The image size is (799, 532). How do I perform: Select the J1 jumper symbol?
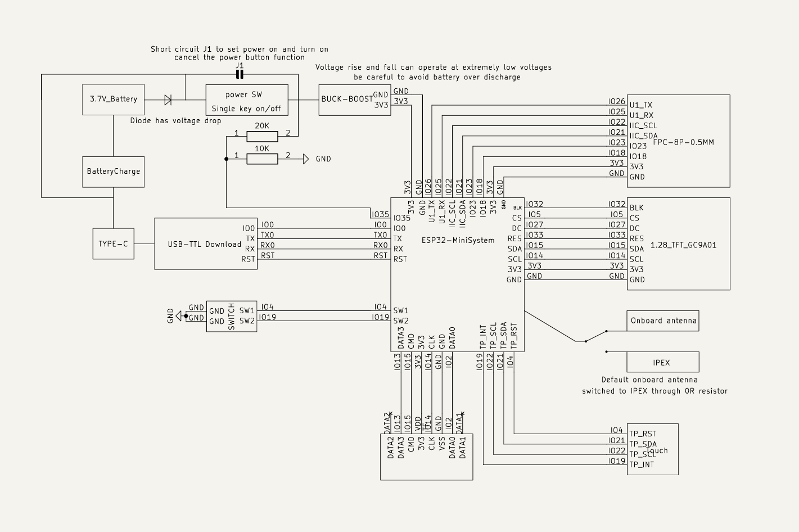click(x=240, y=74)
